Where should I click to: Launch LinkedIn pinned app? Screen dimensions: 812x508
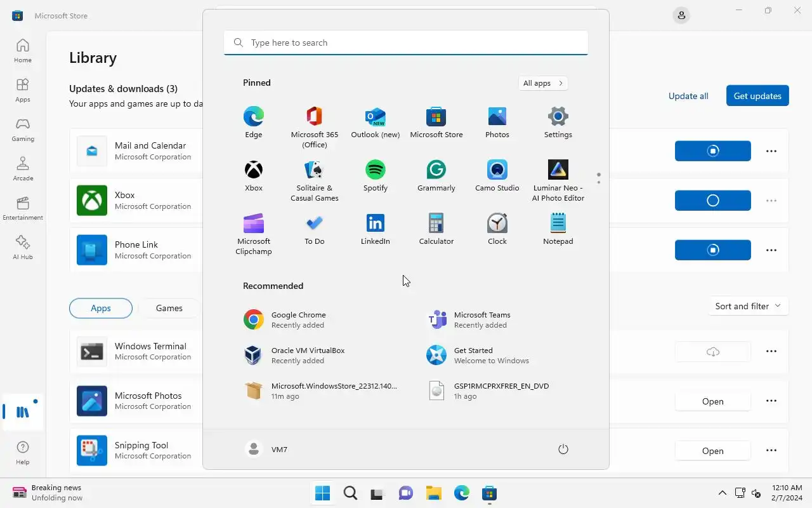point(376,229)
